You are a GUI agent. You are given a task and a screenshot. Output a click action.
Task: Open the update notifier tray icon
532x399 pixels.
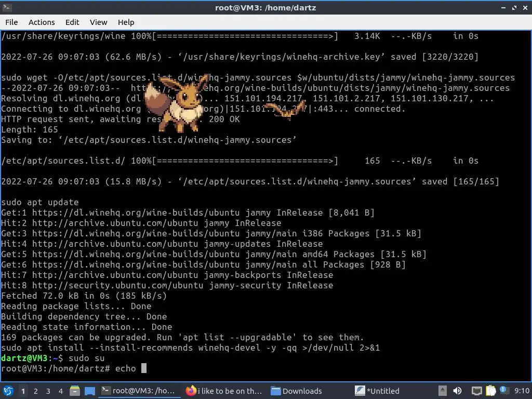point(503,390)
